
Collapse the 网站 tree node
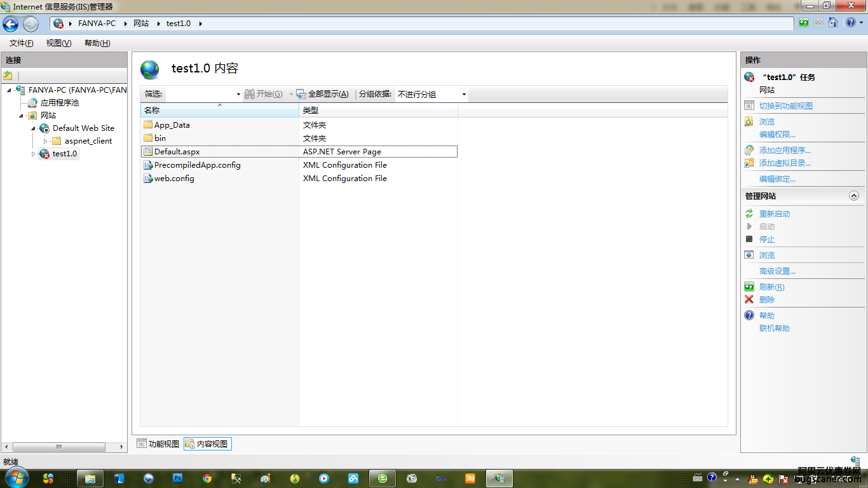tap(21, 116)
